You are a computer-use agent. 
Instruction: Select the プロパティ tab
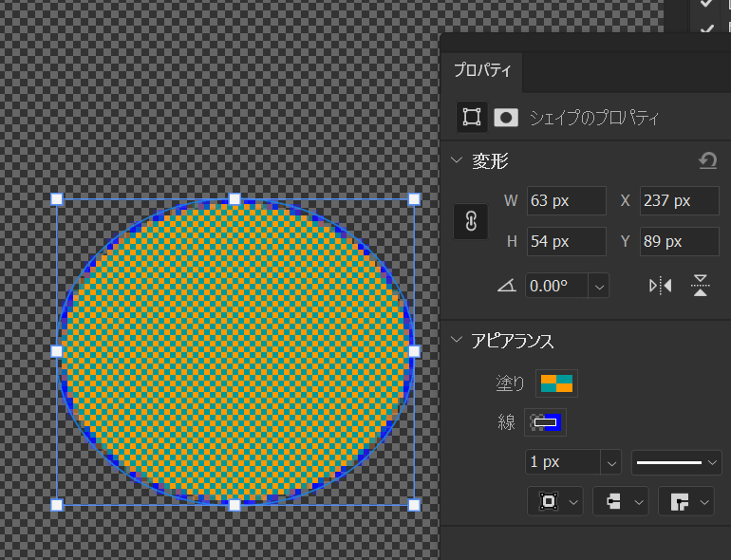click(x=481, y=71)
